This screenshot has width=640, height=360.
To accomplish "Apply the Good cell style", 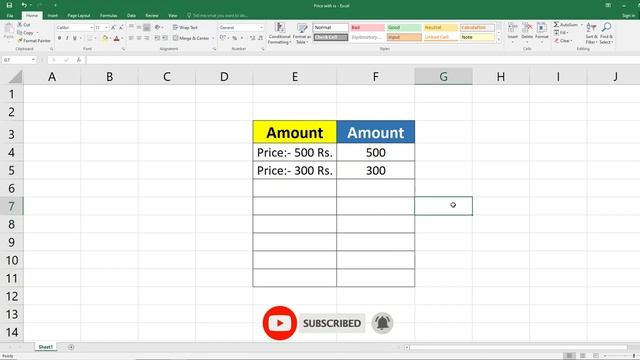I will click(404, 27).
